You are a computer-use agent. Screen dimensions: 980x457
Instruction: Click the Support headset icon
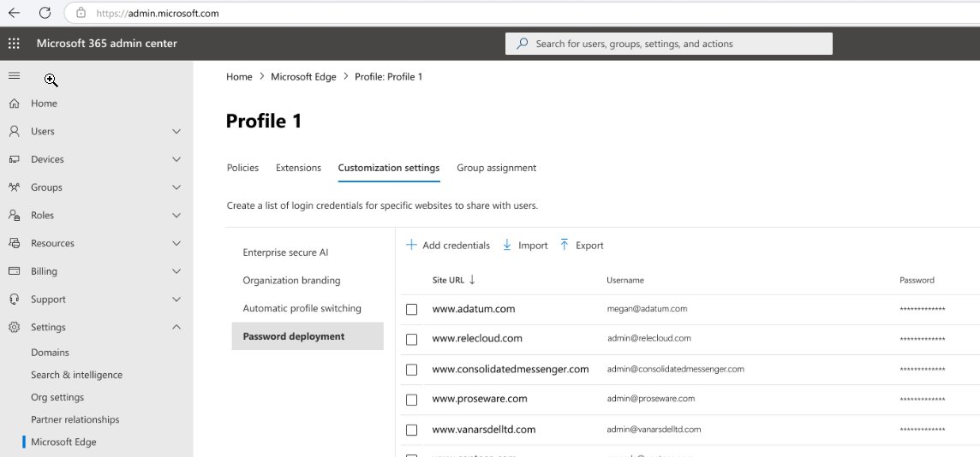click(15, 299)
